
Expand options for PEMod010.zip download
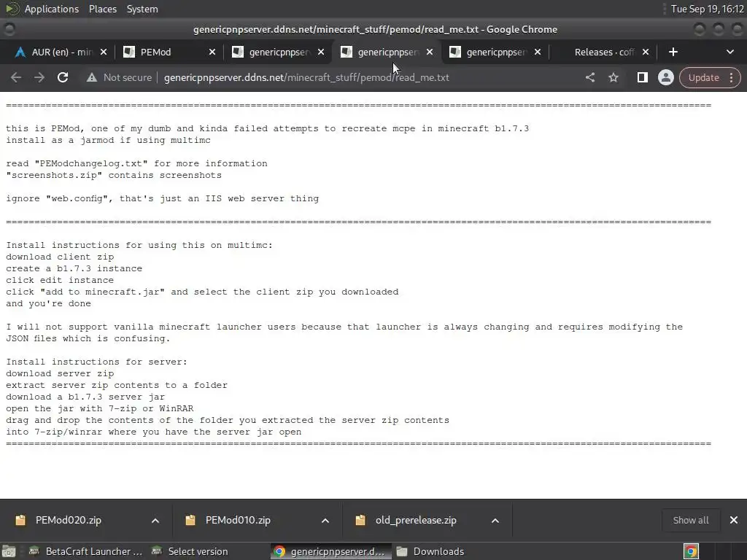click(x=325, y=521)
